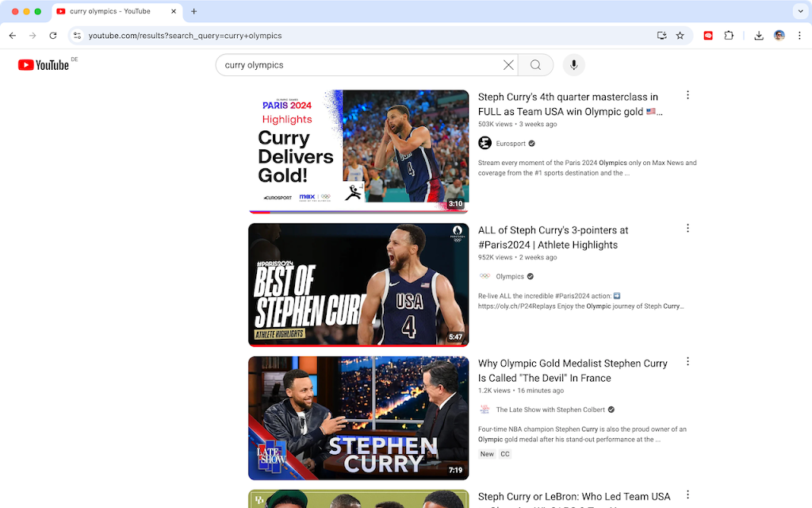This screenshot has height=508, width=812.
Task: Bookmark this page with the star icon
Action: click(x=680, y=35)
